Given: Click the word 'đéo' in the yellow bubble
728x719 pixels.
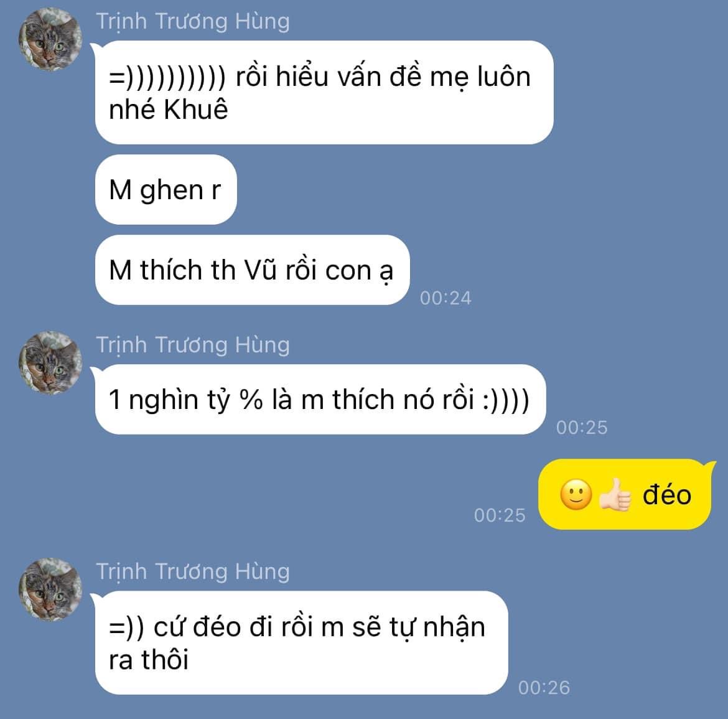Looking at the screenshot, I should pos(667,495).
